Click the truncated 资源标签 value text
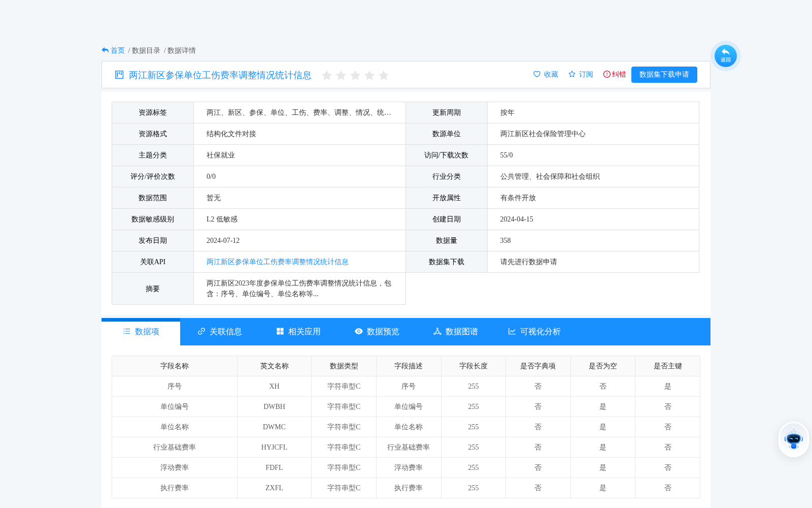The width and height of the screenshot is (812, 508). coord(299,112)
